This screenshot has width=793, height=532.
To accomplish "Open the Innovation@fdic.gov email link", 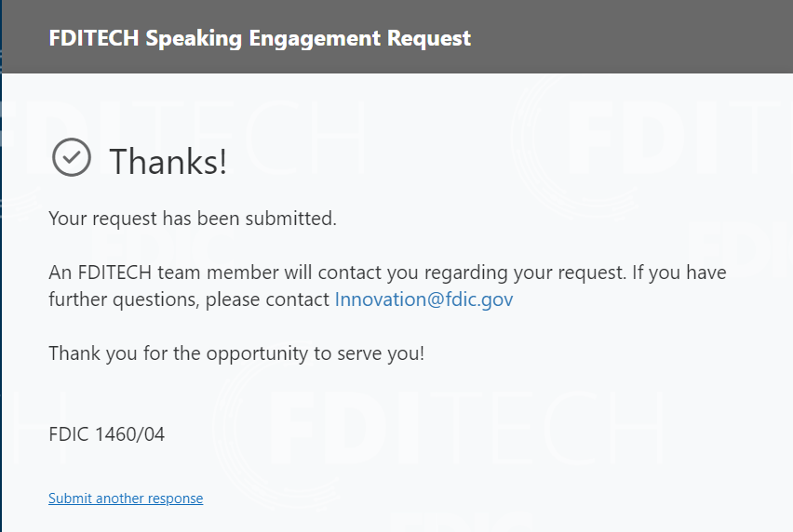I will pyautogui.click(x=423, y=299).
